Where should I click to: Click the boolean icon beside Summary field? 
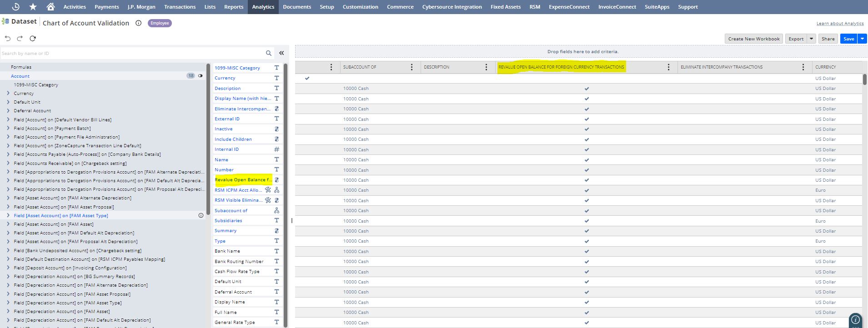(x=276, y=231)
